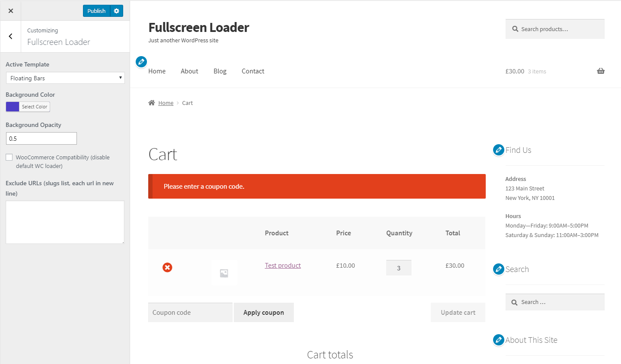The image size is (621, 364).
Task: Open the Test product link
Action: (x=283, y=266)
